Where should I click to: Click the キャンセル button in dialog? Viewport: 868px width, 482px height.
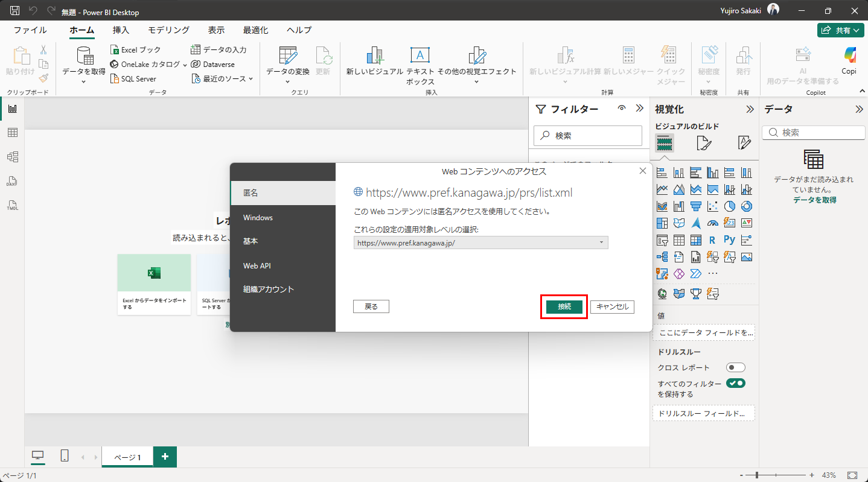612,306
